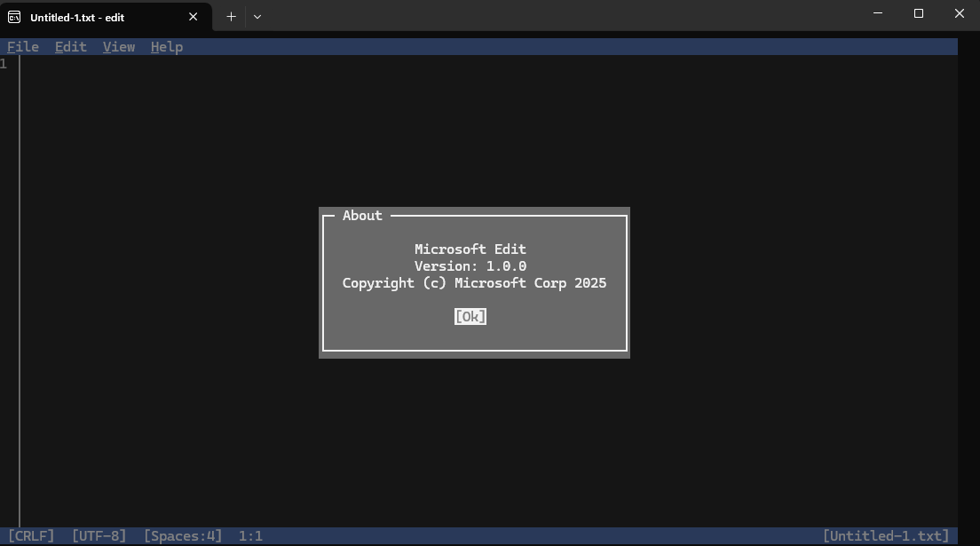Click [Untitled-1.txt] file name in status bar
The width and height of the screenshot is (980, 546).
(886, 536)
